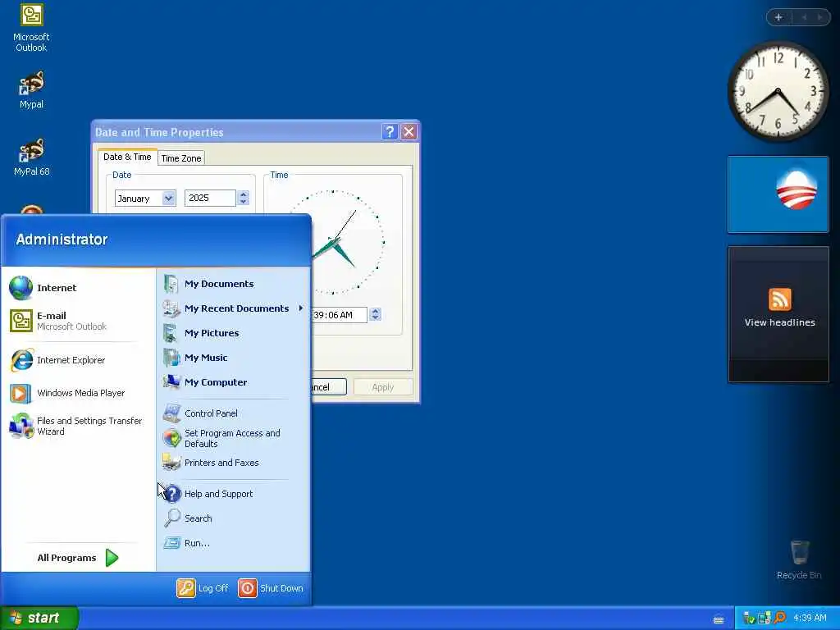
Task: Click the Shut Down power icon
Action: point(248,588)
